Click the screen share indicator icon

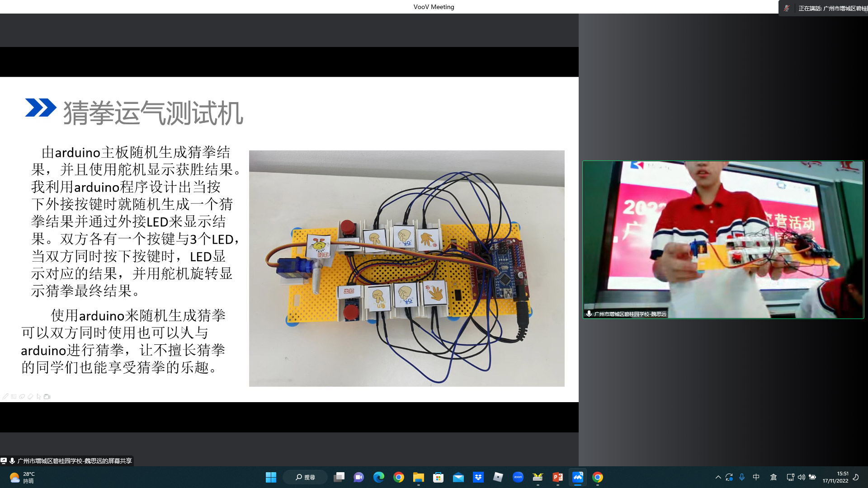click(x=4, y=461)
